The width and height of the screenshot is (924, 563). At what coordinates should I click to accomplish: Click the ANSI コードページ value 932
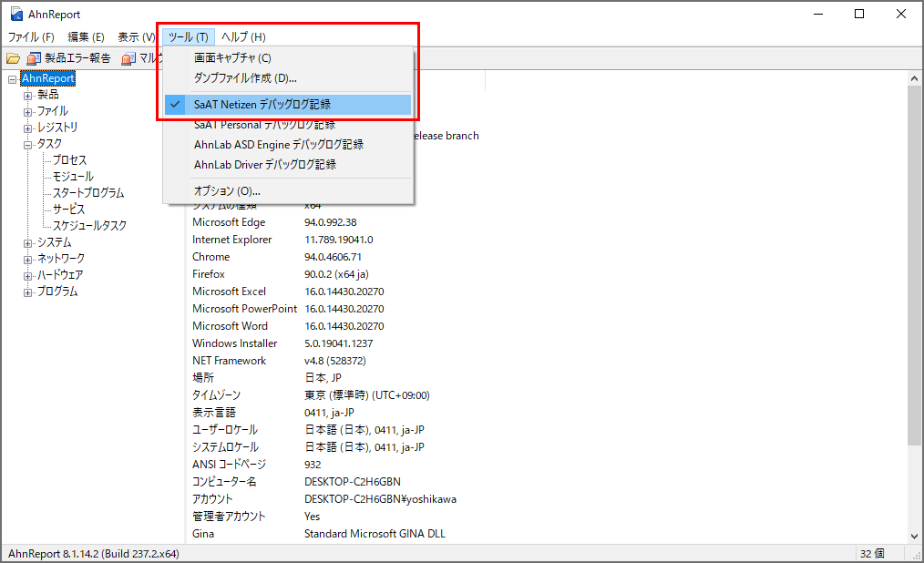313,465
